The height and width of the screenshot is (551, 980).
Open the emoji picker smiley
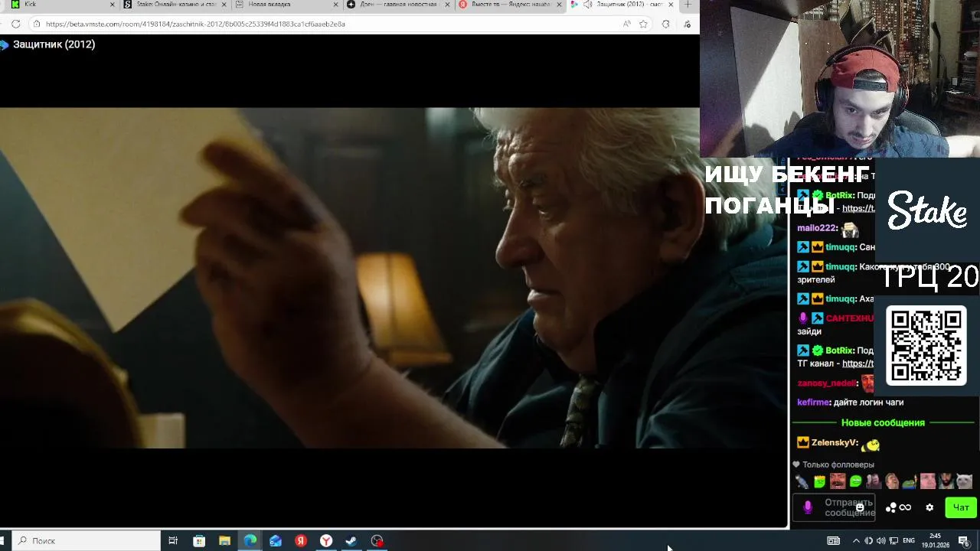[860, 507]
